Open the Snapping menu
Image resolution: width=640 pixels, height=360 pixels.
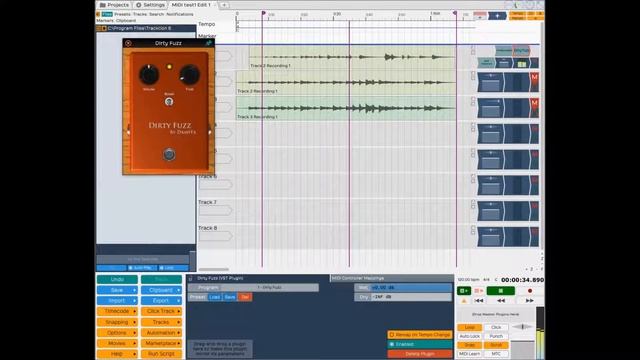click(117, 322)
